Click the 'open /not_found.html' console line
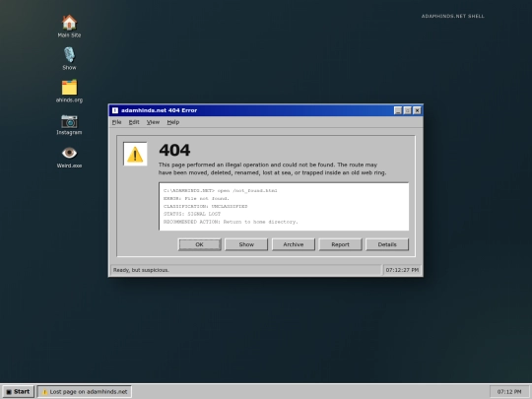Viewport: 532px width, 399px height. 221,191
